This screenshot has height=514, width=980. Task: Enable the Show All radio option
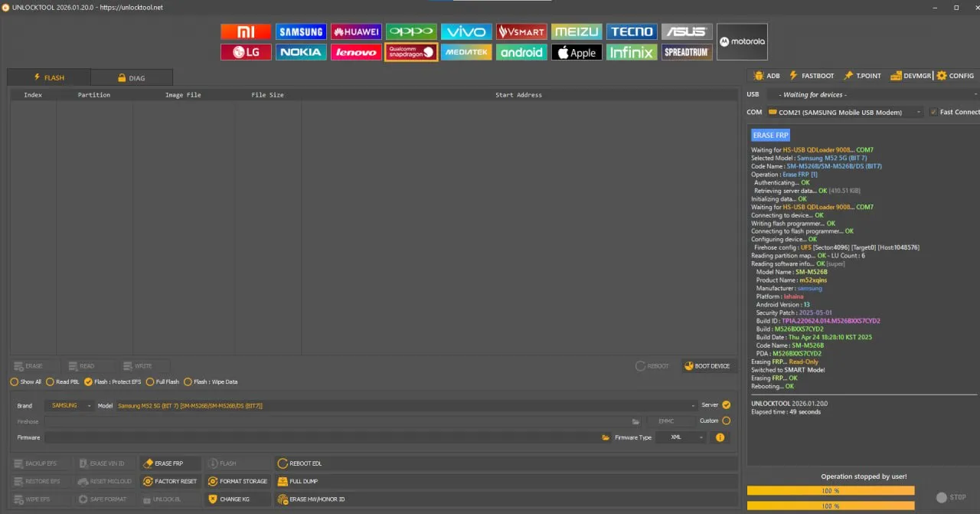click(x=15, y=381)
